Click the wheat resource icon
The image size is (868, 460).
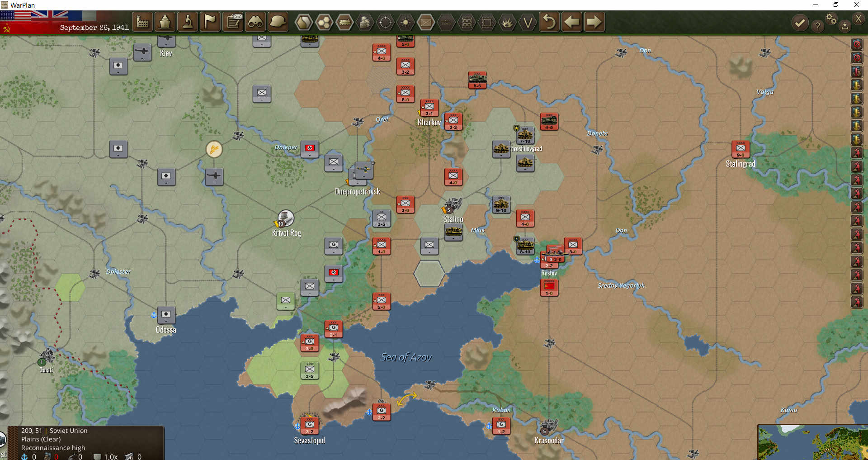(214, 149)
